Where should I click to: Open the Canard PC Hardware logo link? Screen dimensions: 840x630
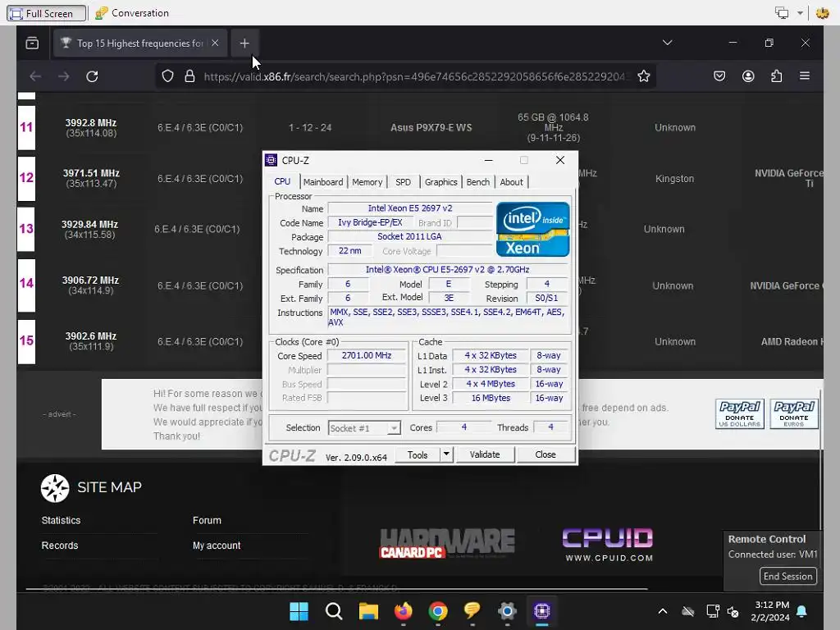tap(447, 544)
